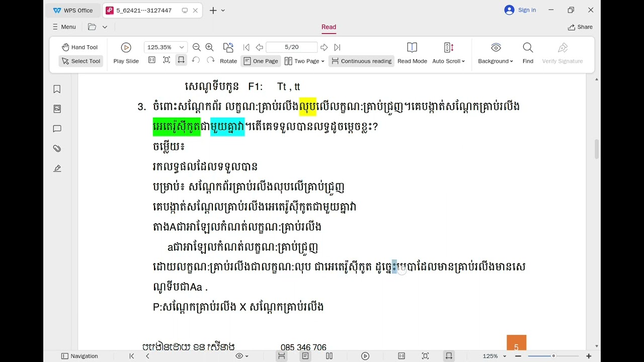644x362 pixels.
Task: Click play slideshow icon in status bar
Action: click(365, 356)
